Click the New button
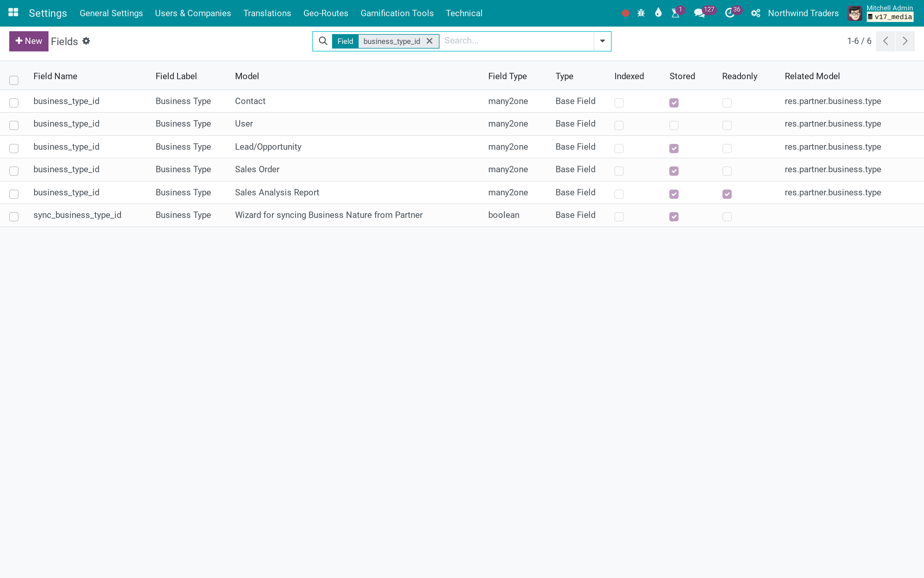This screenshot has width=924, height=578. pos(29,41)
